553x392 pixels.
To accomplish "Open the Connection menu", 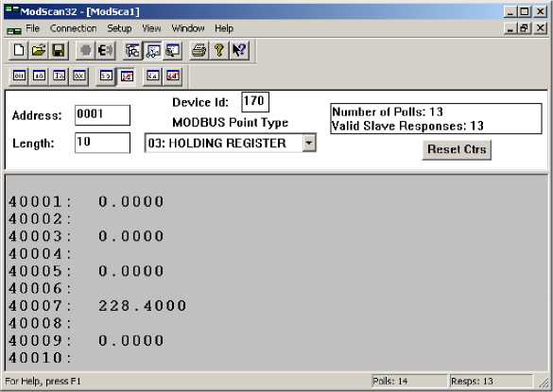I will coord(74,28).
